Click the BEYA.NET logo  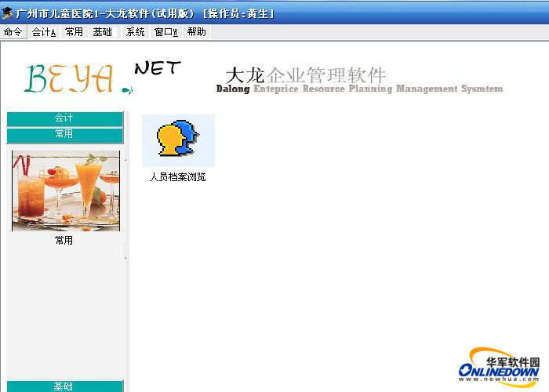click(x=103, y=77)
